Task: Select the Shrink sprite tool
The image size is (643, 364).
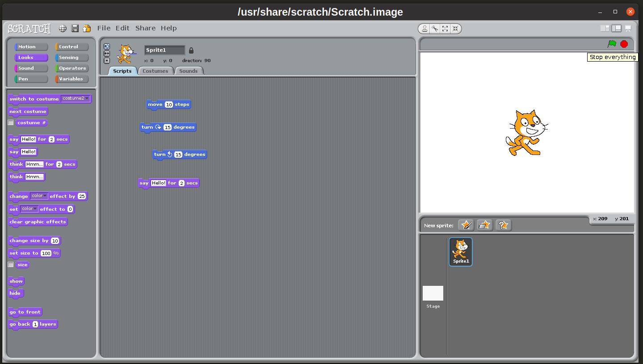Action: pos(455,29)
